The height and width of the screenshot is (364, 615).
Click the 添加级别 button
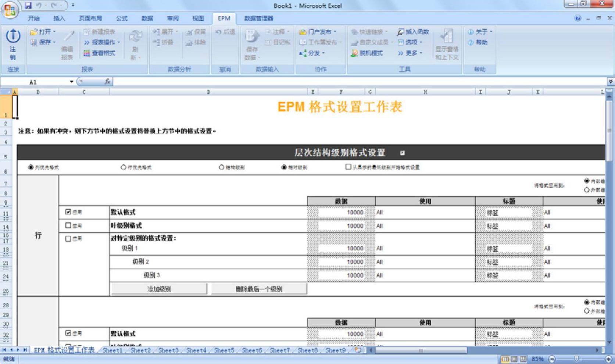[x=159, y=289]
